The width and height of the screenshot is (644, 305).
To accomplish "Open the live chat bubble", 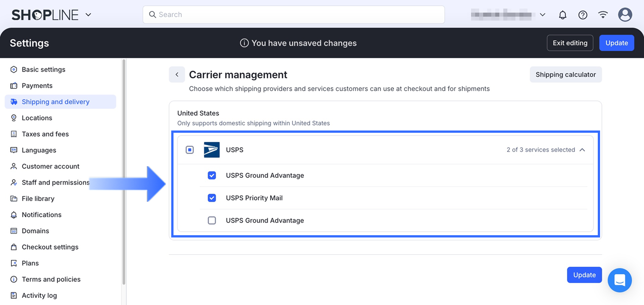I will click(619, 280).
